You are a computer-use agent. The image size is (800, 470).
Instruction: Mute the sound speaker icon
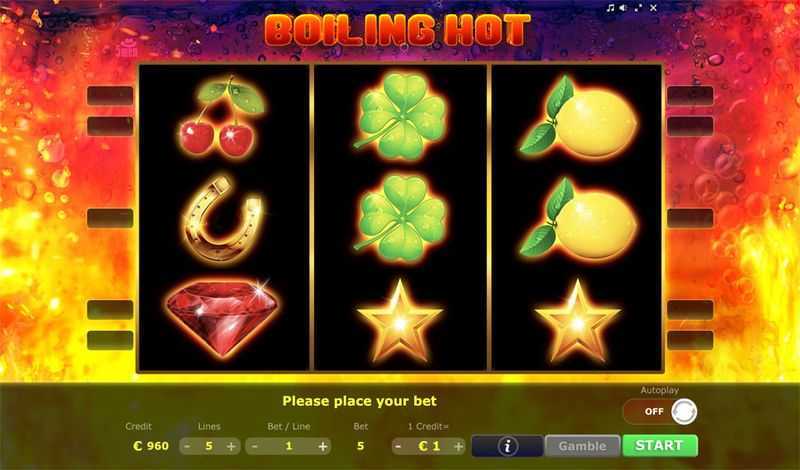(624, 8)
